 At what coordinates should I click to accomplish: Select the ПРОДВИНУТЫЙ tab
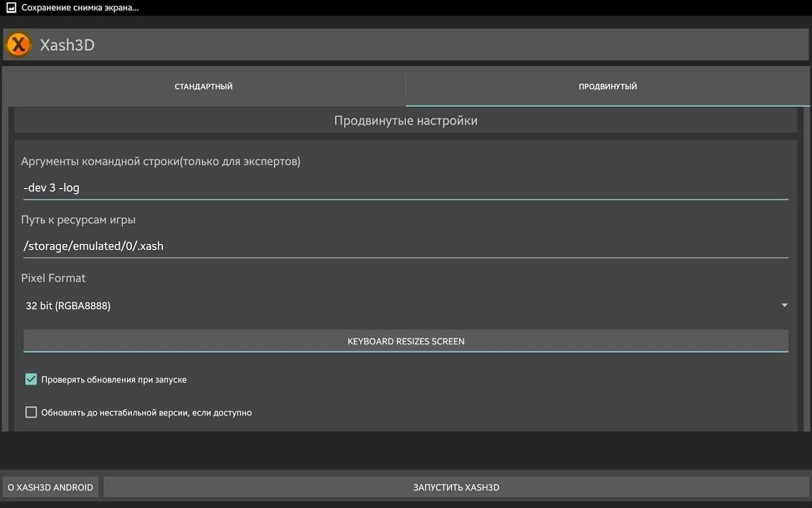607,86
